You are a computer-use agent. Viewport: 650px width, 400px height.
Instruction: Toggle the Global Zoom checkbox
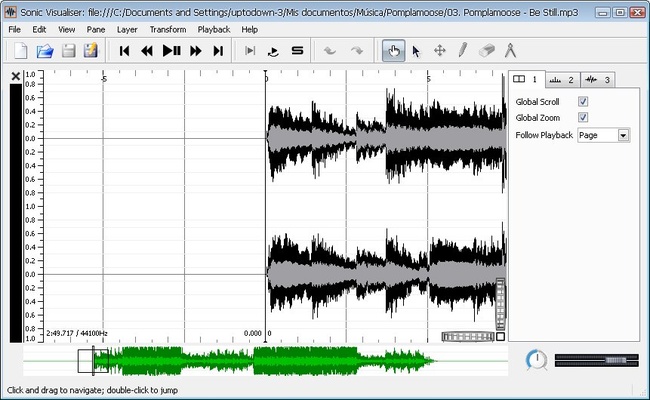583,117
